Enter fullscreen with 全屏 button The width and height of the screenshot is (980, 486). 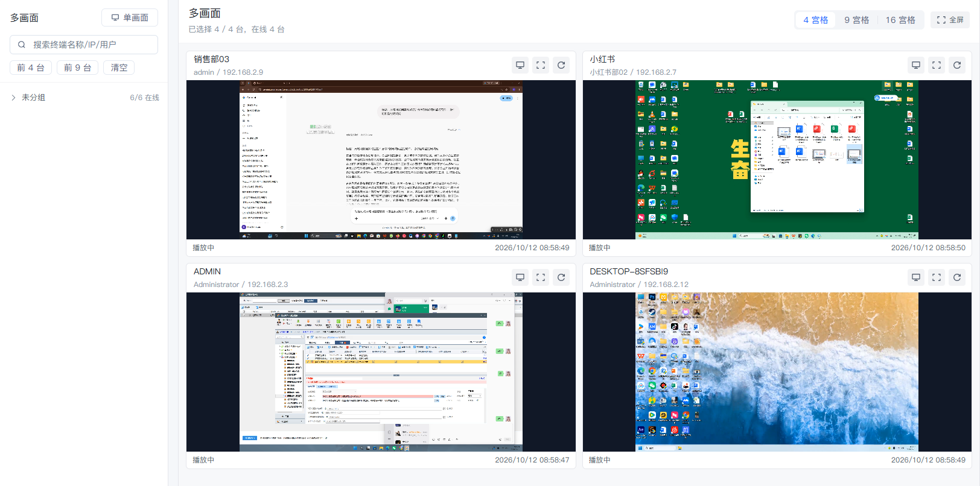950,20
